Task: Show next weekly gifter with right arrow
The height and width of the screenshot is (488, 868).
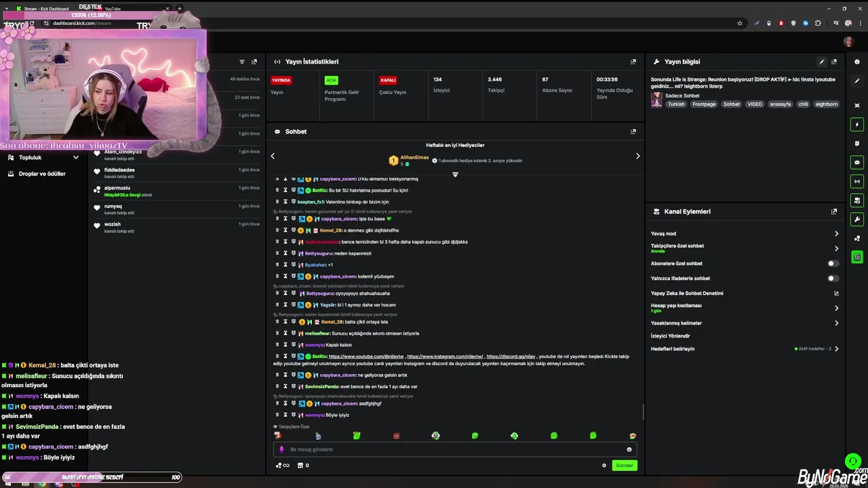Action: click(637, 156)
